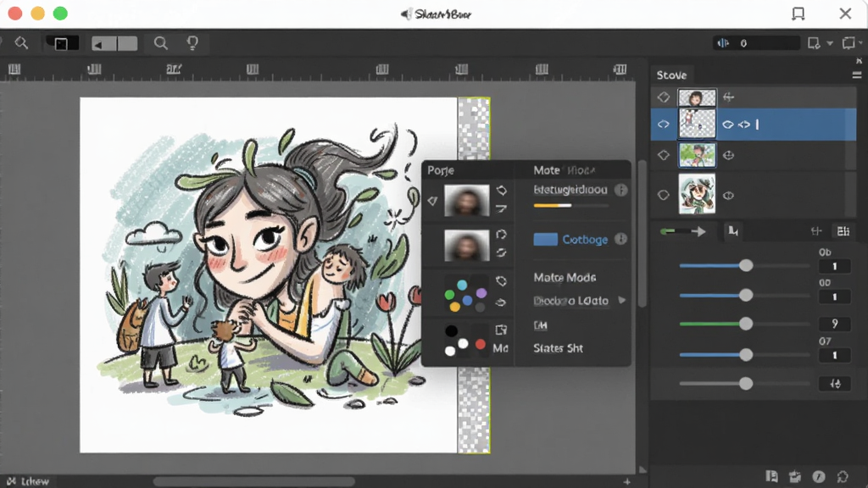Click the refresh icon at bottom right corner
868x488 pixels.
pyautogui.click(x=843, y=476)
